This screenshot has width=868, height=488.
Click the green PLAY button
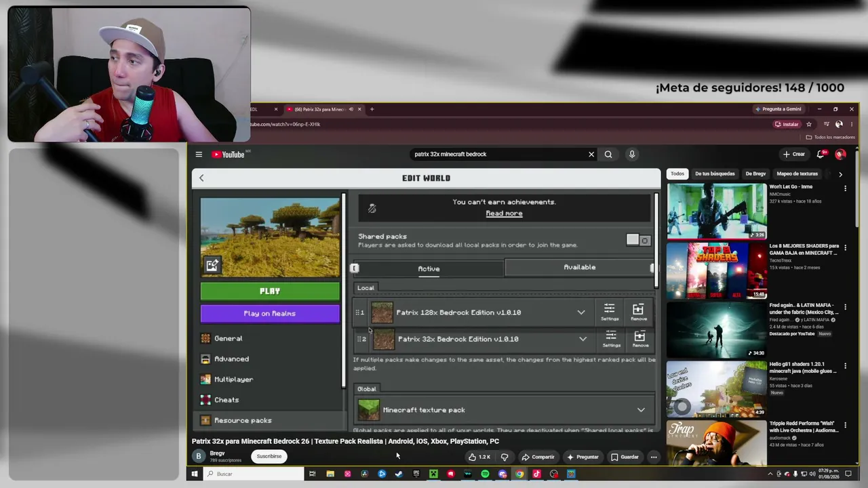(270, 291)
